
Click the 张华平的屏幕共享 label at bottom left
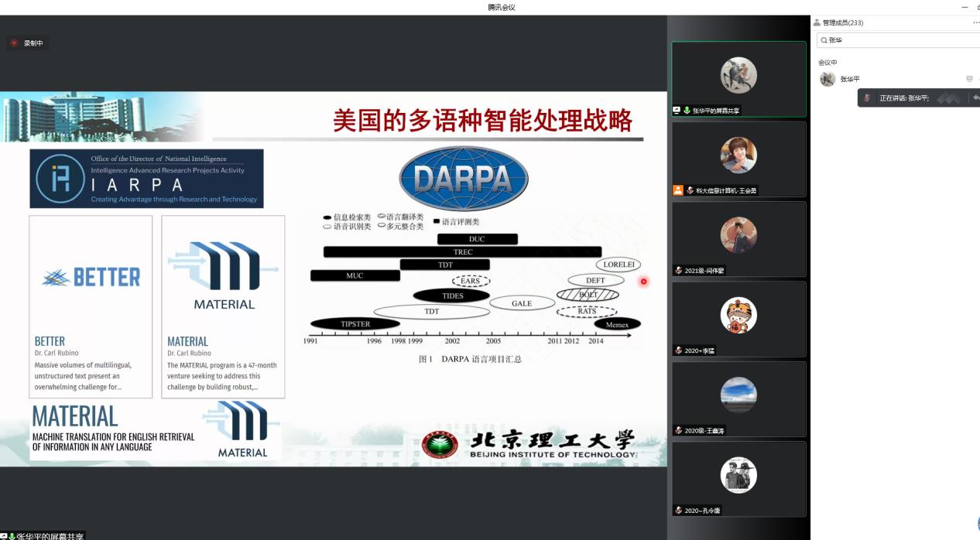click(x=50, y=536)
